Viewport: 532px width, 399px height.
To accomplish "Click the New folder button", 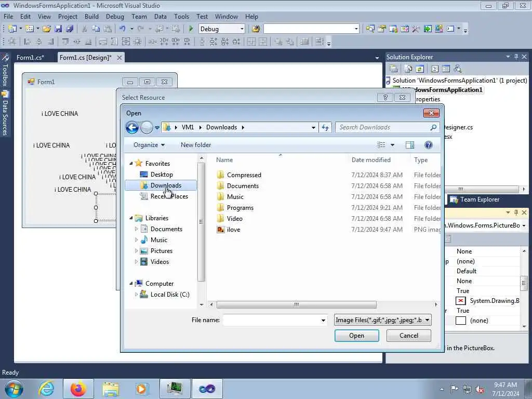I will pyautogui.click(x=196, y=145).
